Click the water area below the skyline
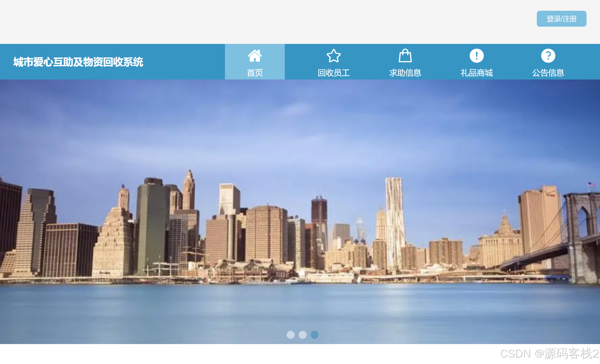 [215, 310]
